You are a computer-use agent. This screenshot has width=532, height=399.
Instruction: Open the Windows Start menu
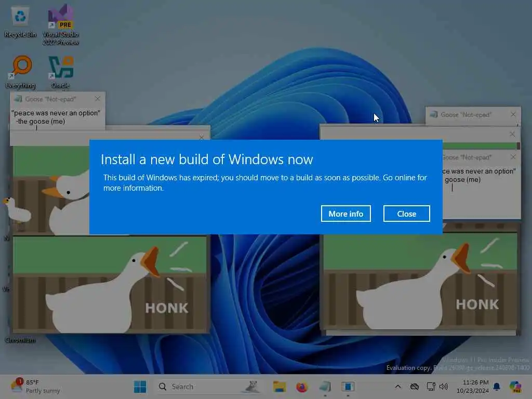tap(140, 387)
